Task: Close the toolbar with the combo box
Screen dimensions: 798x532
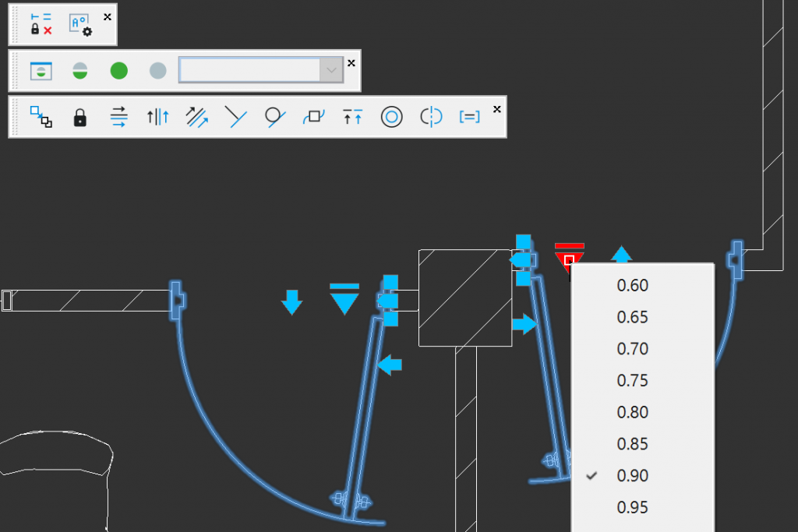Action: tap(351, 63)
